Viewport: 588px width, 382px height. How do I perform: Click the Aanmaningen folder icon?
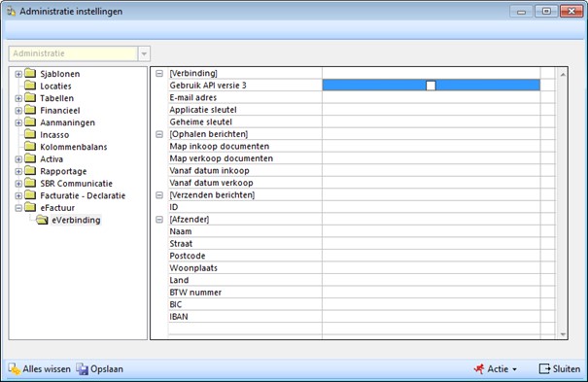pos(30,122)
